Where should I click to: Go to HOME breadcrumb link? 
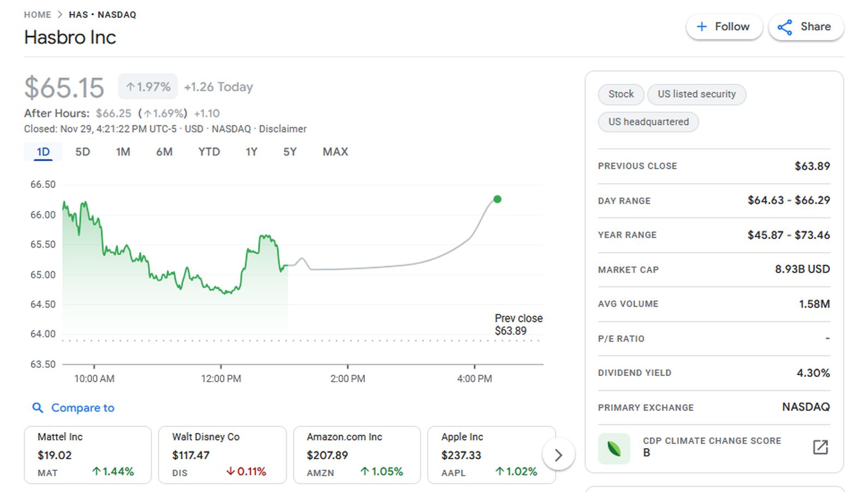point(37,15)
